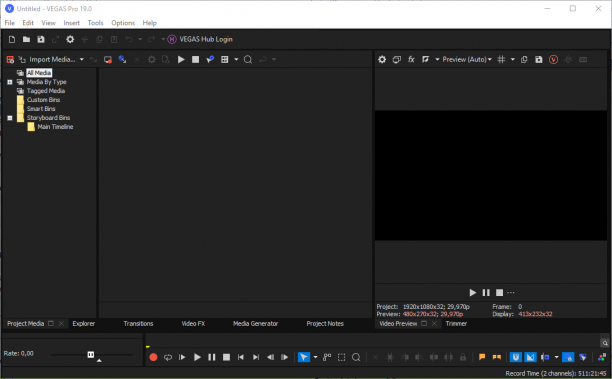This screenshot has width=612, height=379.
Task: Switch to the Trimmer tab
Action: (x=456, y=324)
